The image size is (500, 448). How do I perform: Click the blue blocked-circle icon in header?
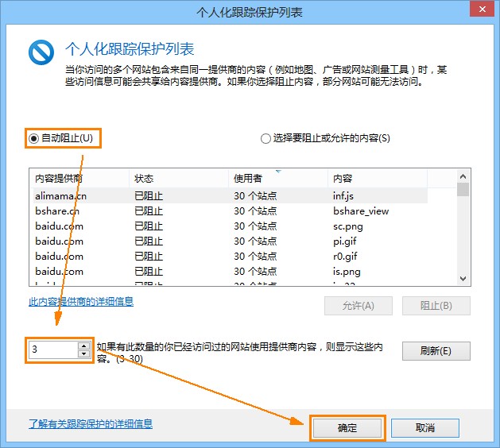[x=41, y=52]
